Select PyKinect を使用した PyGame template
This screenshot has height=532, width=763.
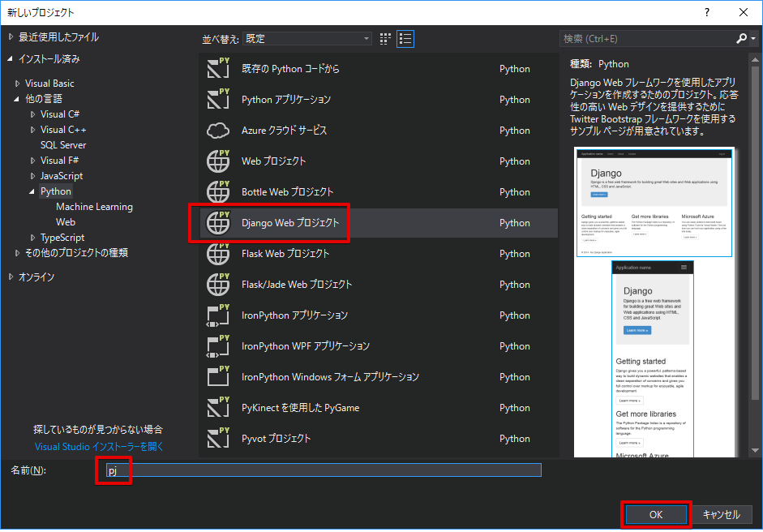378,407
